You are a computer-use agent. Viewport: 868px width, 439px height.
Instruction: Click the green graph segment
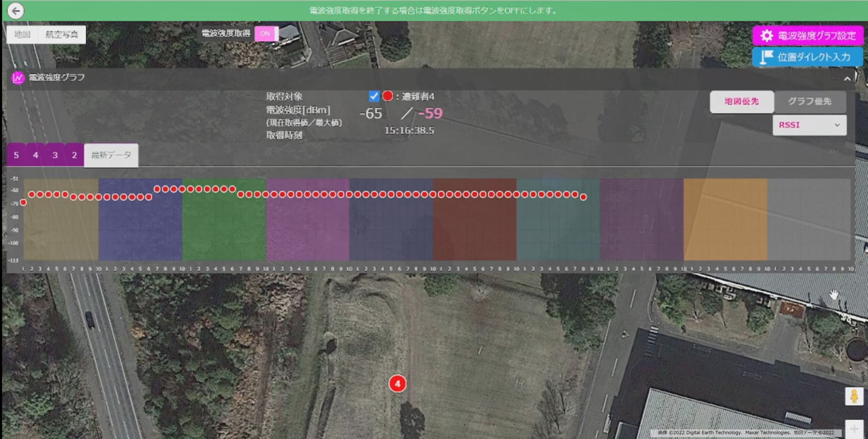pos(224,219)
